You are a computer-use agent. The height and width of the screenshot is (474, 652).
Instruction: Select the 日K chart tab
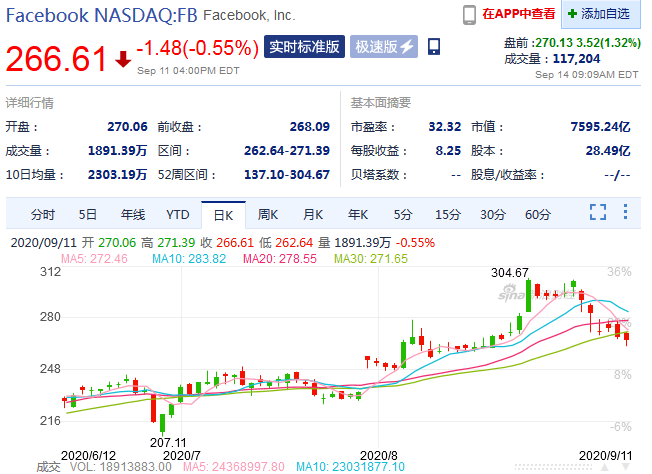(x=223, y=215)
